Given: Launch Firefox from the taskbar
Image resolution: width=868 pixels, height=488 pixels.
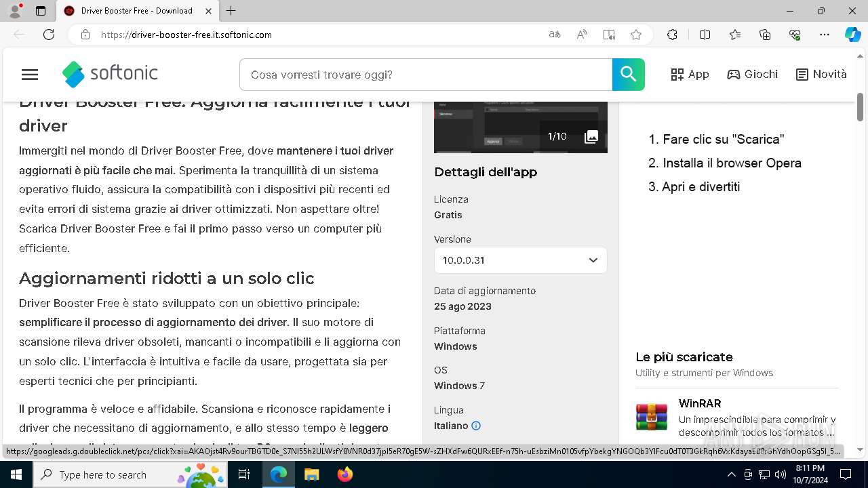Looking at the screenshot, I should click(x=344, y=474).
